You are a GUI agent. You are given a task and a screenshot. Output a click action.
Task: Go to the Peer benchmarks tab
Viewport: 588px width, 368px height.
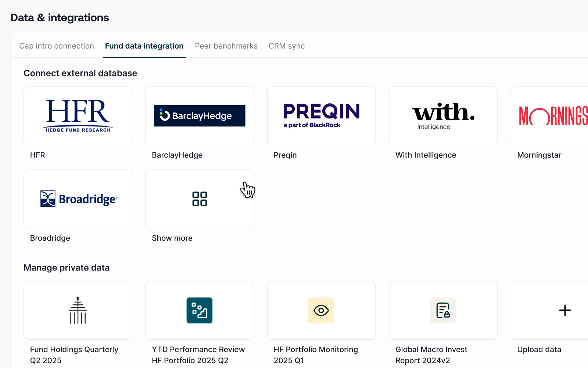pos(226,46)
